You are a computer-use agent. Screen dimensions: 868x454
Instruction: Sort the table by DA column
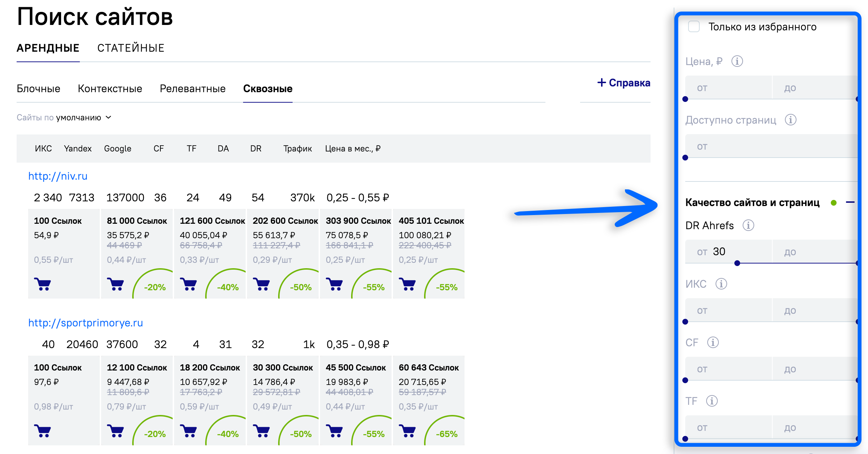coord(223,149)
